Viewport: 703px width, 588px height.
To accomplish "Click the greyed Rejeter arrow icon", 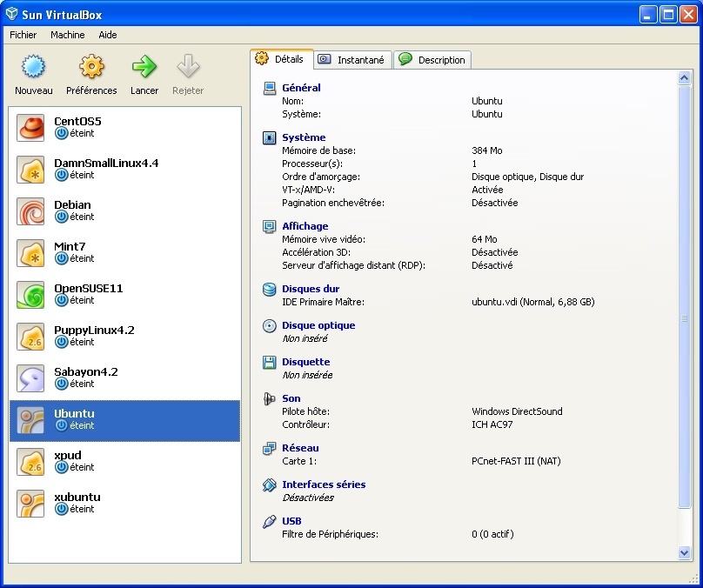I will point(188,66).
